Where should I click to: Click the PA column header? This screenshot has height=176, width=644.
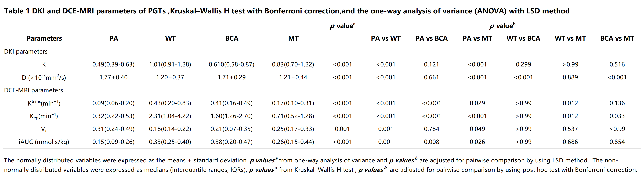point(114,38)
